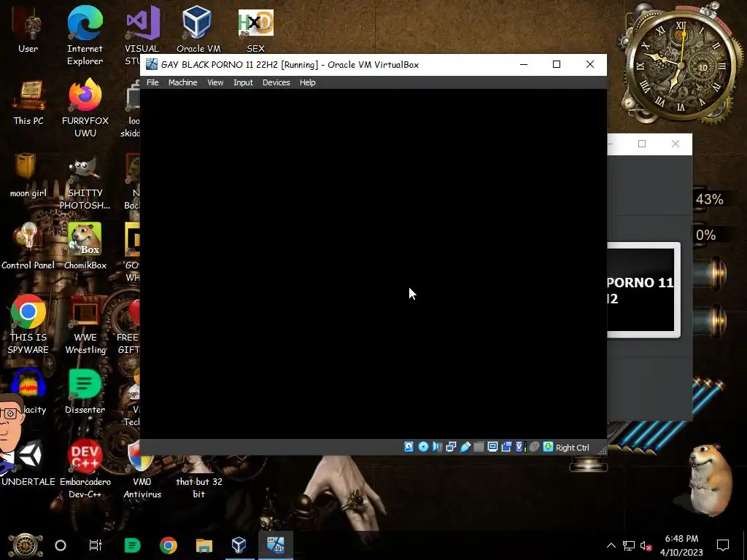Click the resize grip in VM status bar
Image resolution: width=747 pixels, height=560 pixels.
pos(602,450)
